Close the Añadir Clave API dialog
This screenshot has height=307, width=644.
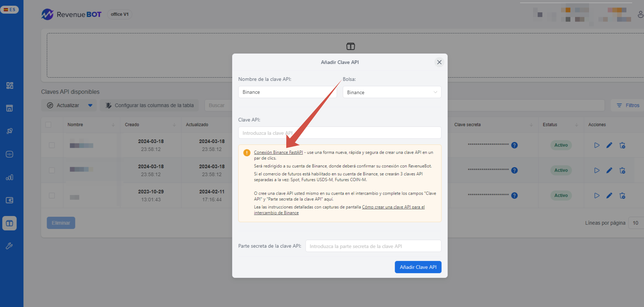[x=439, y=62]
